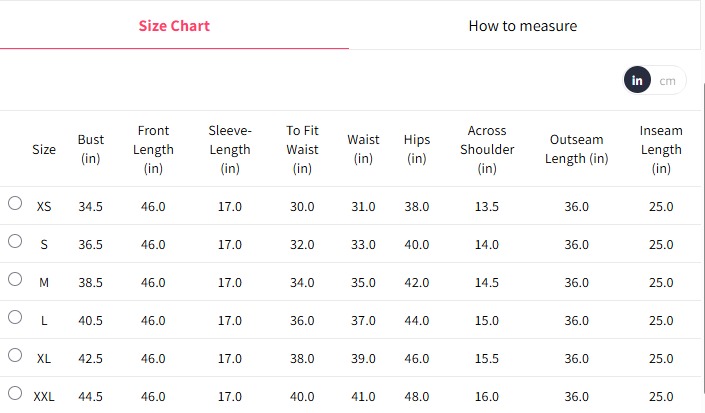Click the Front Length column header

[x=153, y=149]
